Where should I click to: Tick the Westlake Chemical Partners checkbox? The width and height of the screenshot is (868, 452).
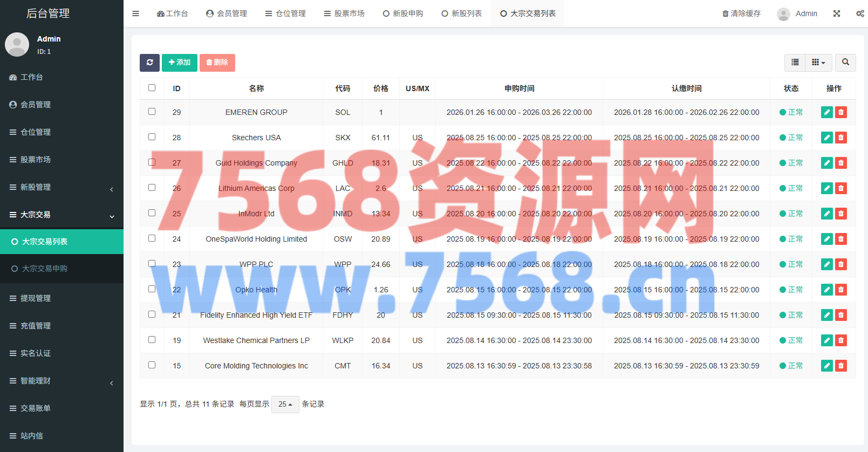click(152, 340)
